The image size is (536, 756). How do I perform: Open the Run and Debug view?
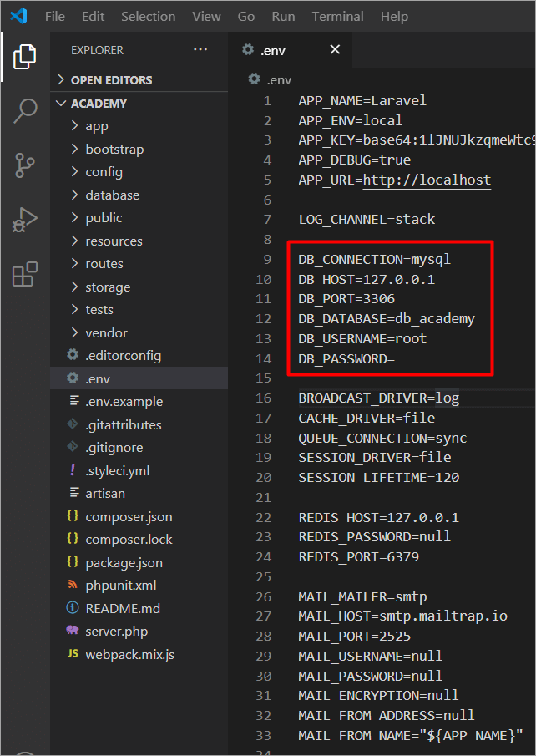[24, 221]
